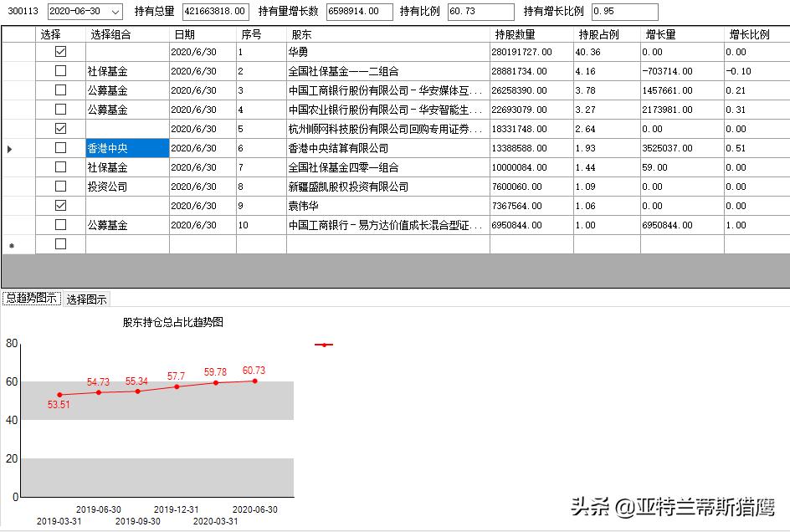Click the 60.73 data point on trend chart
790x532 pixels.
(x=254, y=382)
